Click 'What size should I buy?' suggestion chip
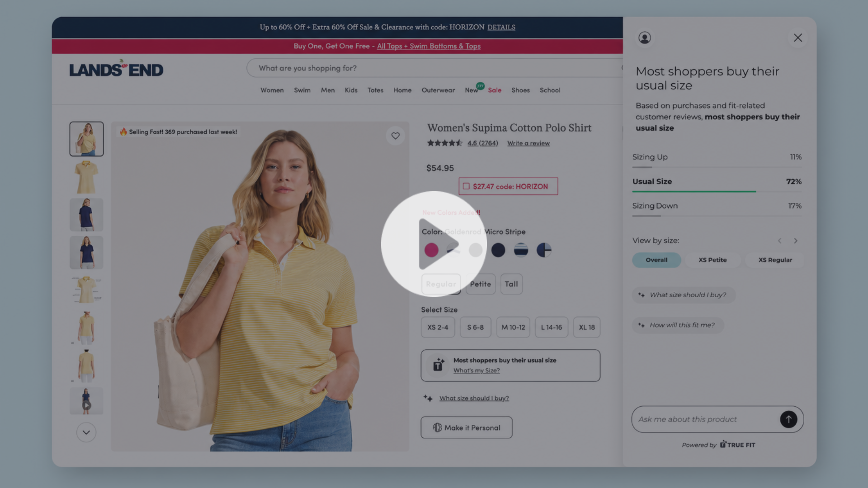This screenshot has height=488, width=868. (683, 295)
